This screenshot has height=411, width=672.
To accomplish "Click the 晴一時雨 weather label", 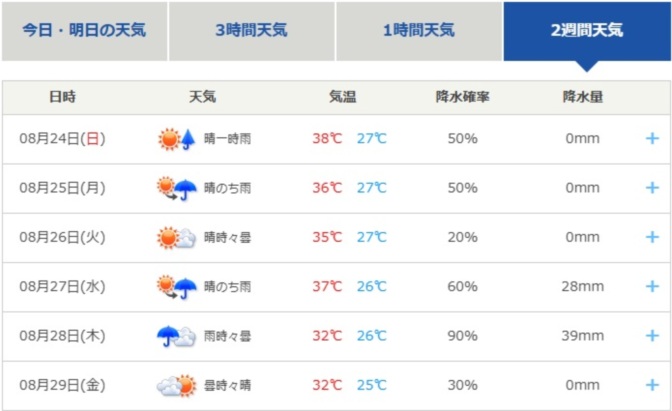I will pos(227,139).
